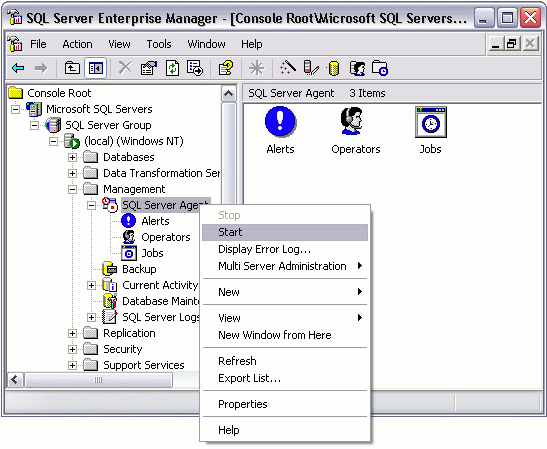Screen dimensions: 547x449
Task: Click the horizontal scrollbar thumb in tree pane
Action: point(98,380)
